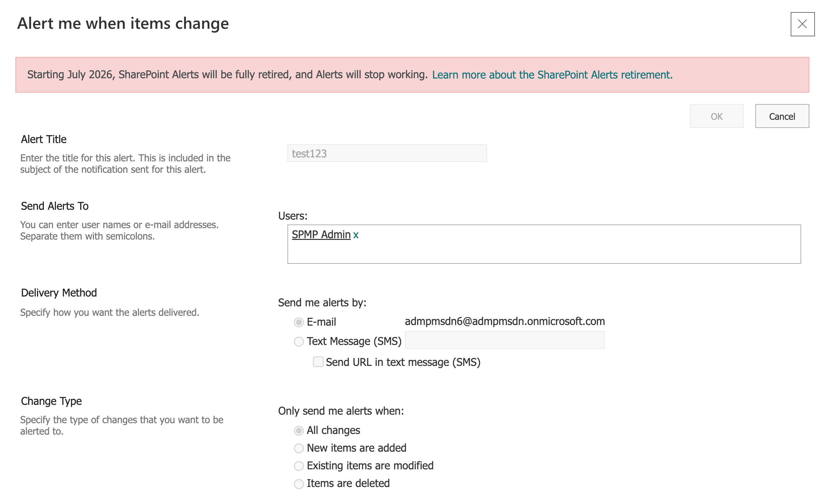829x504 pixels.
Task: Click the admpmsdn6 email address text
Action: [504, 321]
